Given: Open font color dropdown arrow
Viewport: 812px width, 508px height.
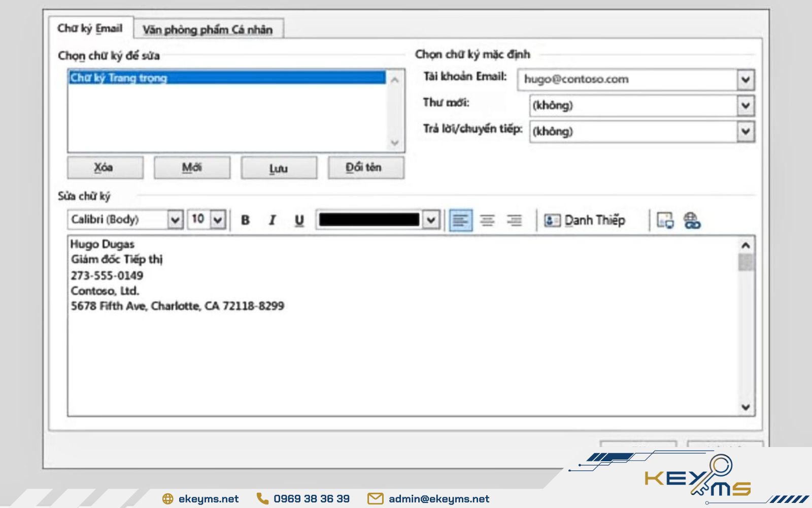Looking at the screenshot, I should (x=431, y=220).
